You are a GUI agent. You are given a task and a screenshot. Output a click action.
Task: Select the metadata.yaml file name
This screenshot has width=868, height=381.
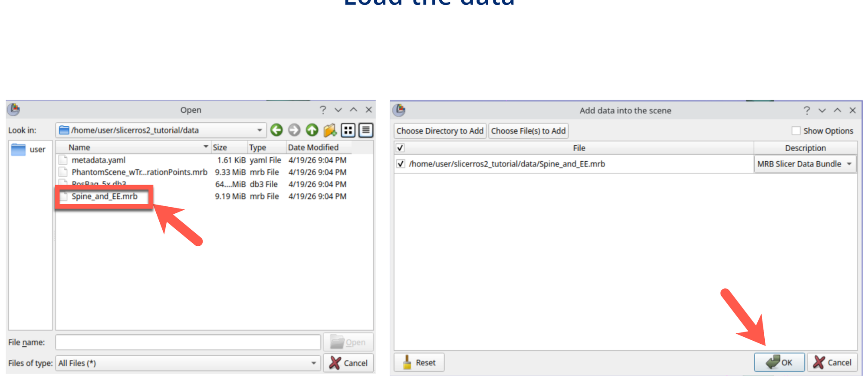tap(99, 160)
